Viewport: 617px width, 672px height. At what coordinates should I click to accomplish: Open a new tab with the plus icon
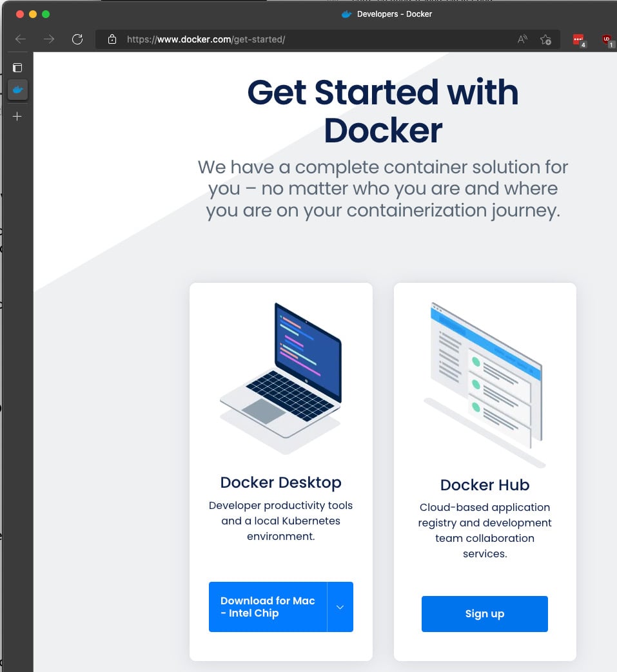pyautogui.click(x=17, y=116)
